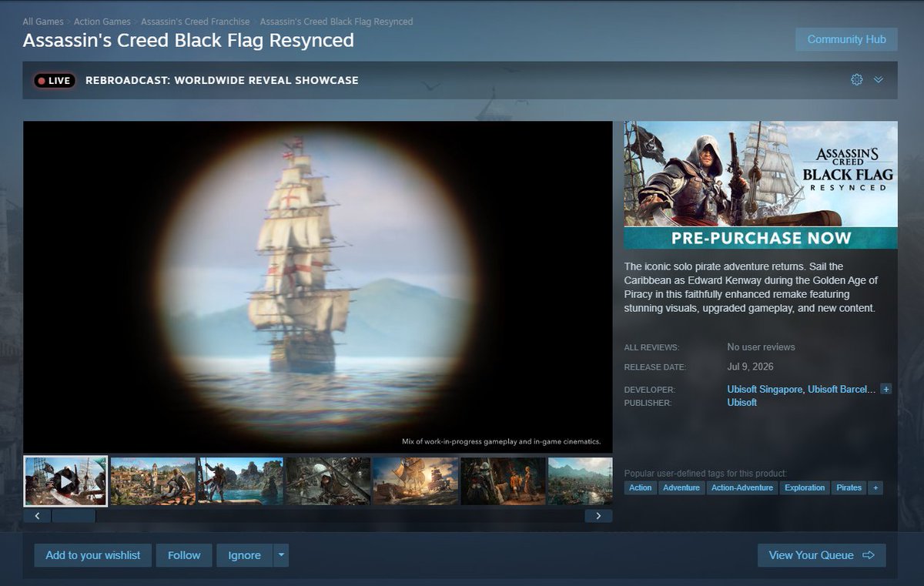Ignore this game
The image size is (924, 586).
(244, 555)
